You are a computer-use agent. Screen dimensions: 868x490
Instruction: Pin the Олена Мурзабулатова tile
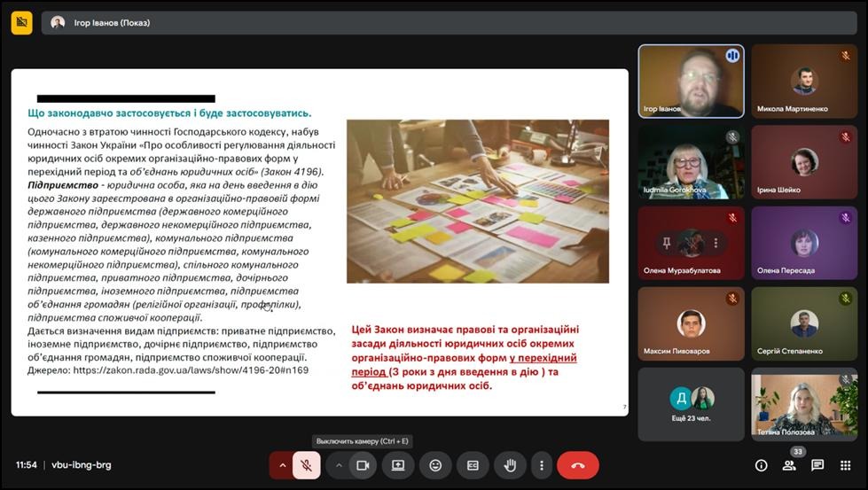click(x=666, y=243)
